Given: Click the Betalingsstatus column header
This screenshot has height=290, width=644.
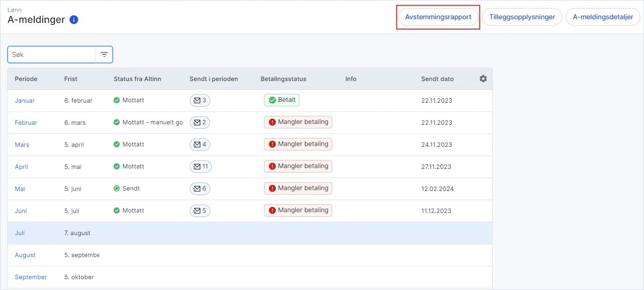Looking at the screenshot, I should click(x=283, y=79).
